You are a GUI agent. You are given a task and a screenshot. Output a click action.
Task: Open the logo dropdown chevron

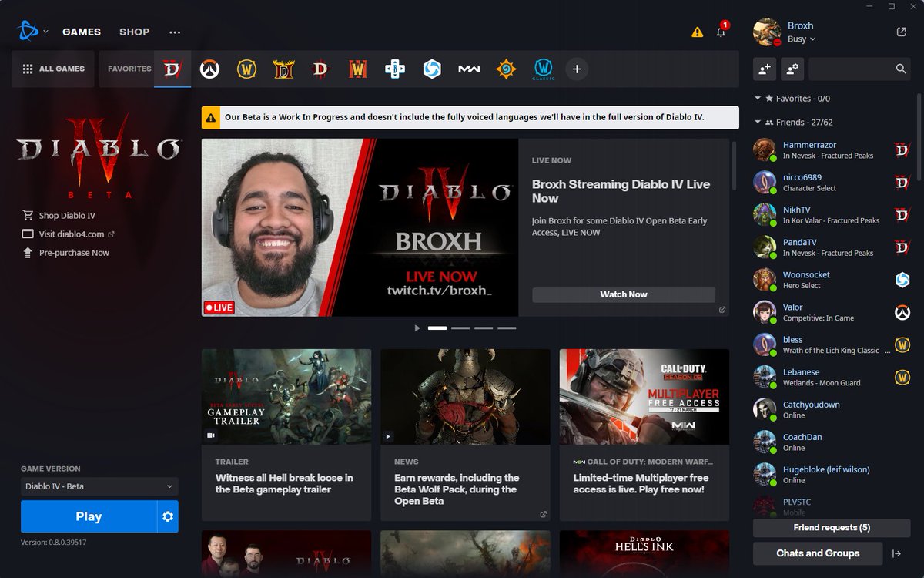pyautogui.click(x=45, y=32)
